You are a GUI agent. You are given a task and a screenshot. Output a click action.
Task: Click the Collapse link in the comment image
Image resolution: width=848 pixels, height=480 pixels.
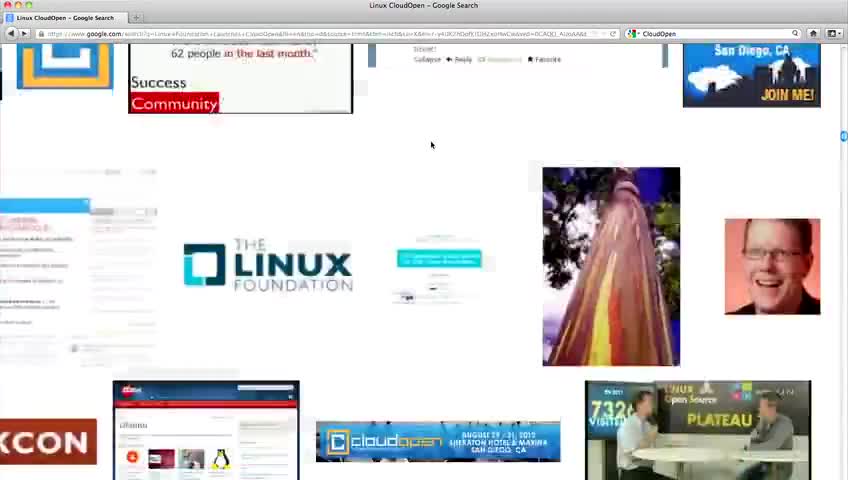[x=427, y=59]
